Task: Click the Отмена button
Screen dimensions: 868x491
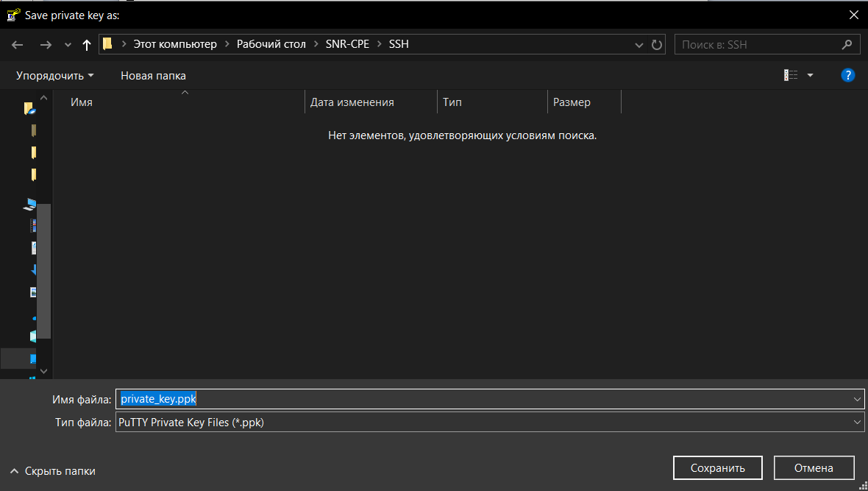Action: pos(813,468)
